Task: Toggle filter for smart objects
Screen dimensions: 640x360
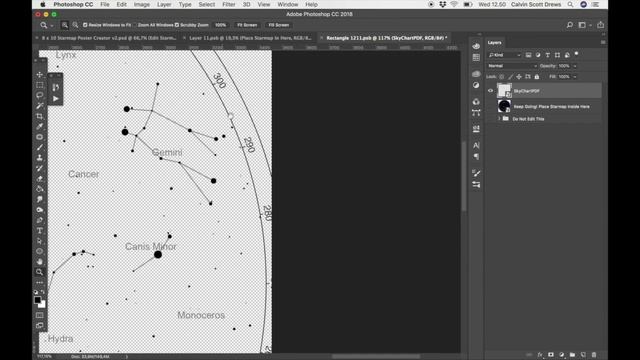Action: click(567, 55)
